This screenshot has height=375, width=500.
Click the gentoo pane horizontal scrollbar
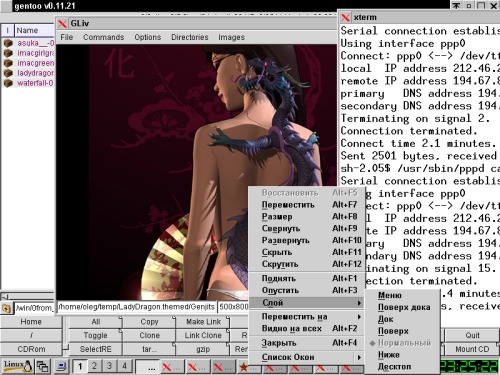click(28, 296)
